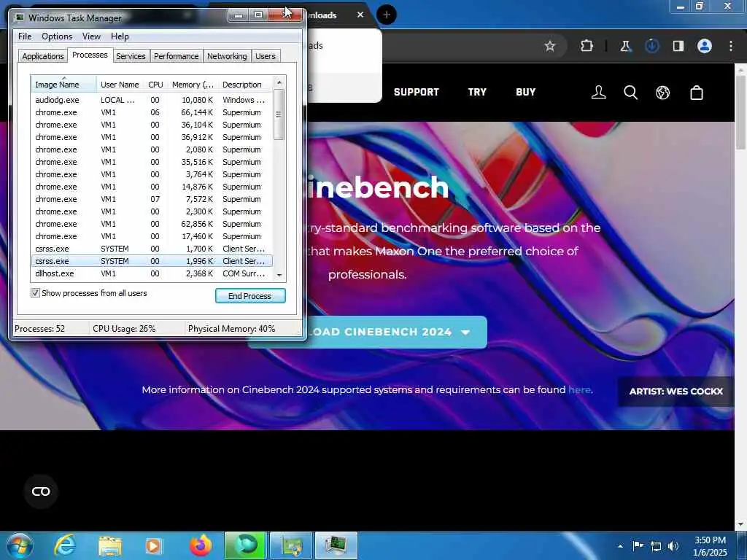Select chrome.exe using 35,516 K memory

152,162
